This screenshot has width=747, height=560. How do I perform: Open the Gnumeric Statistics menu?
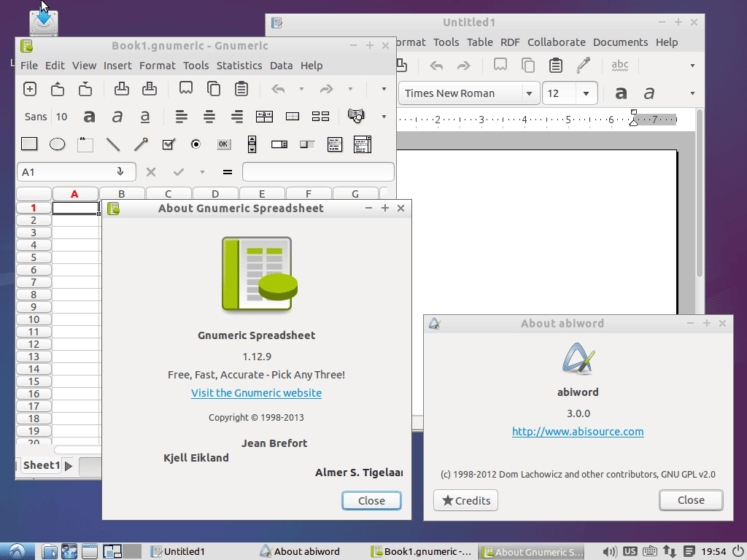[239, 66]
